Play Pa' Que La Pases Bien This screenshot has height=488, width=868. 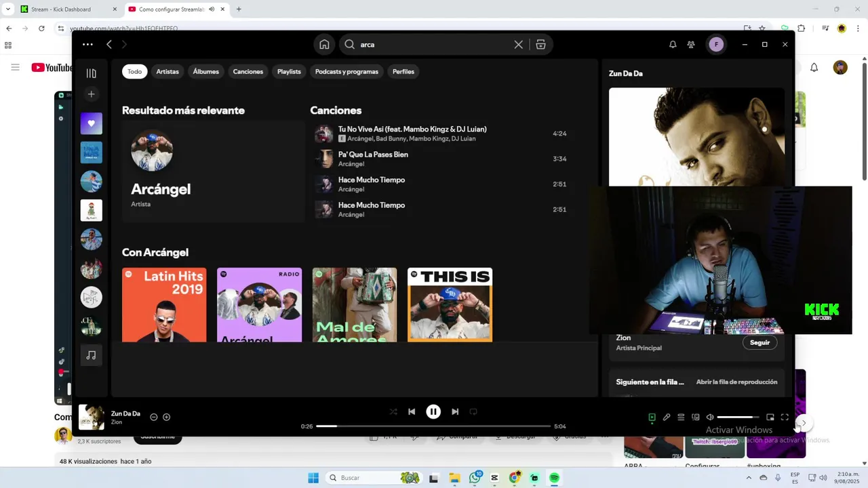pos(441,159)
